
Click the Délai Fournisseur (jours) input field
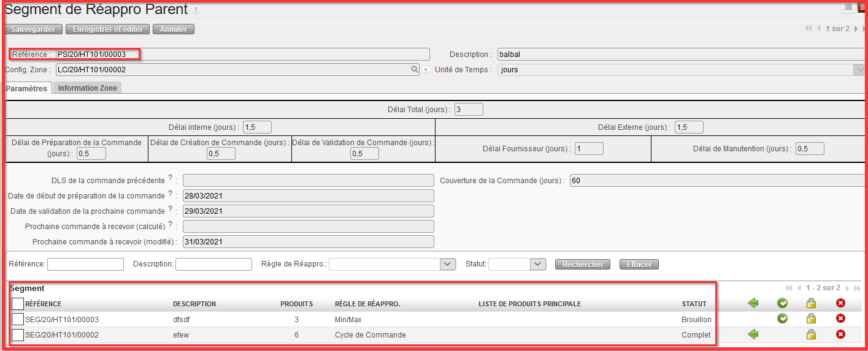(x=589, y=149)
